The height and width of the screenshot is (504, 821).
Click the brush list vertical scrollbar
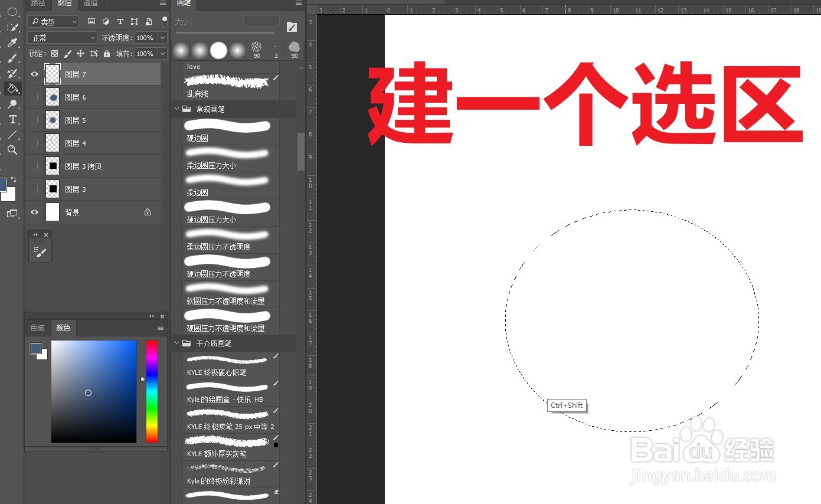click(301, 151)
